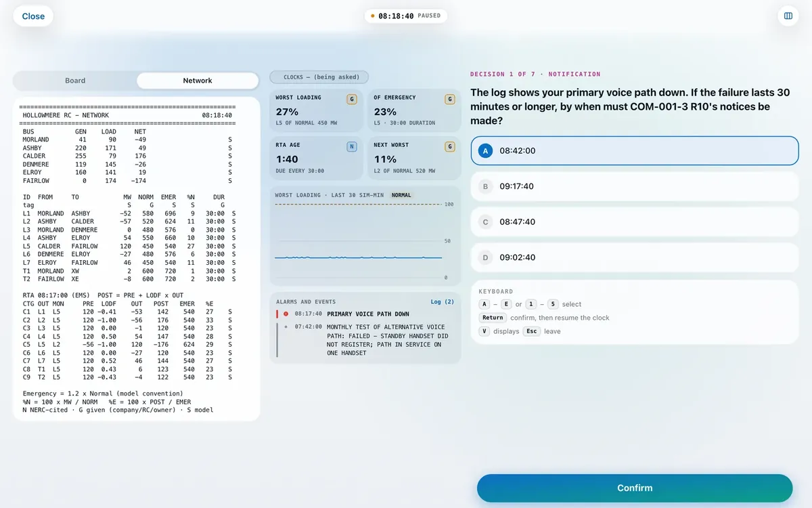The width and height of the screenshot is (812, 508).
Task: Click the G badge on Worst Loading card
Action: point(352,99)
